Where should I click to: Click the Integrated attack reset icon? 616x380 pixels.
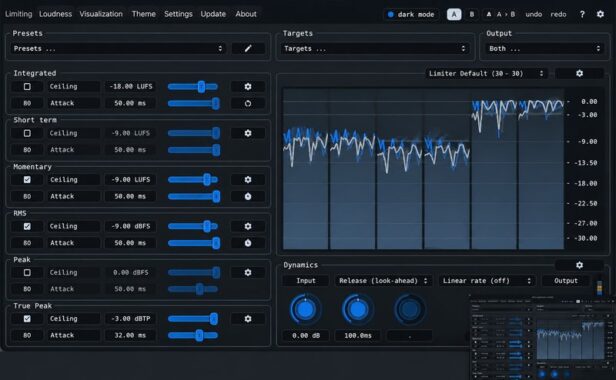point(248,103)
